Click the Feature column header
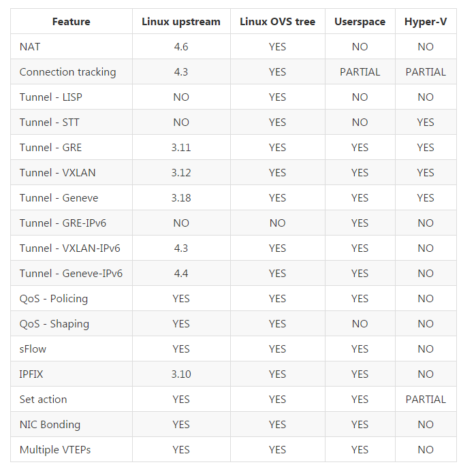The height and width of the screenshot is (469, 476). (x=71, y=22)
